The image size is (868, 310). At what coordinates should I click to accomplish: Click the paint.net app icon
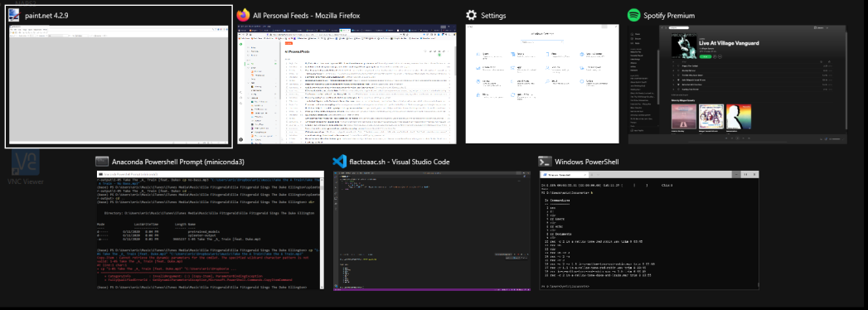15,16
